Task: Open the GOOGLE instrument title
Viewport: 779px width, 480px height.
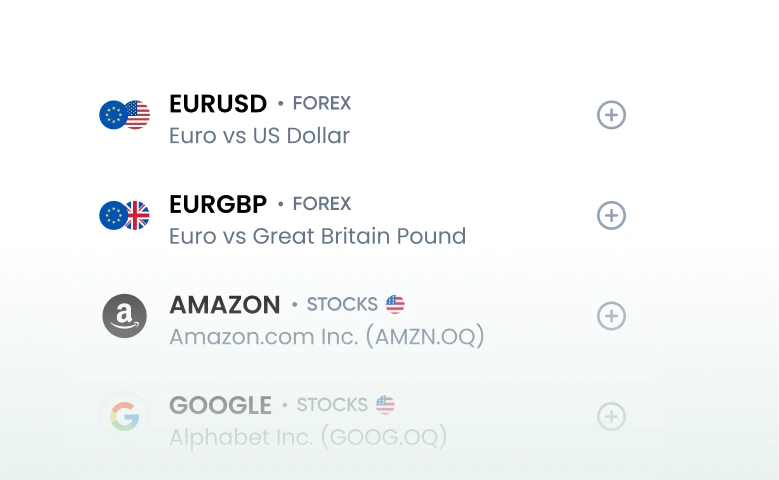Action: point(220,405)
